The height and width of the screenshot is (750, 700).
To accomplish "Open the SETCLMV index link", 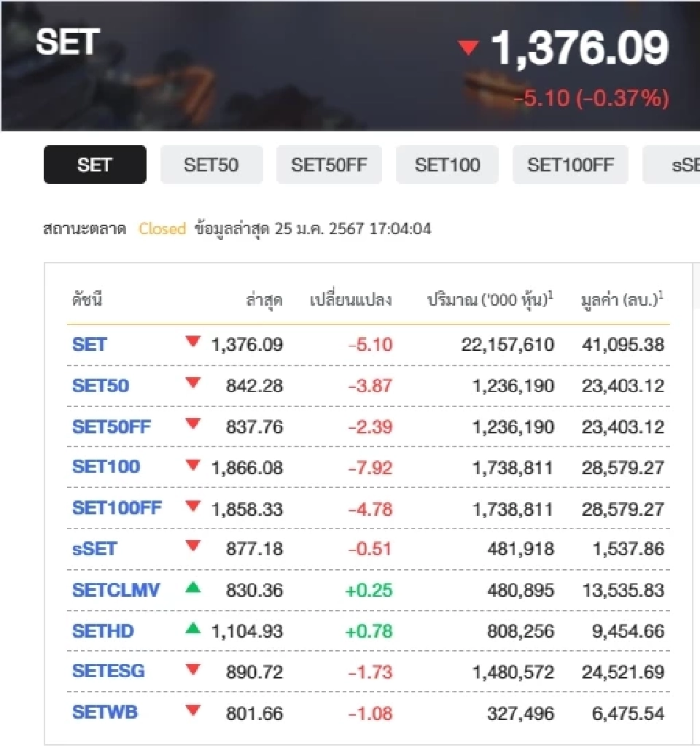I will click(x=115, y=590).
